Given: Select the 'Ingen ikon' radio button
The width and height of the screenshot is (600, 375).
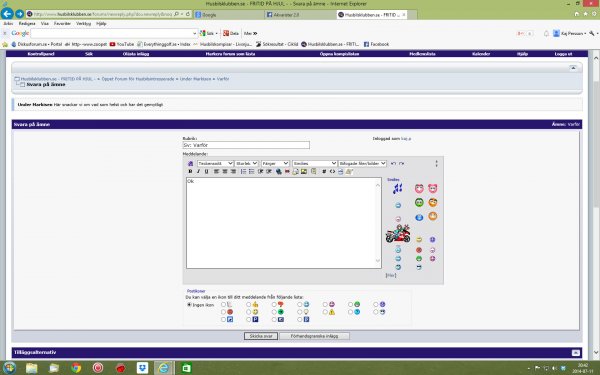Looking at the screenshot, I should (x=189, y=305).
